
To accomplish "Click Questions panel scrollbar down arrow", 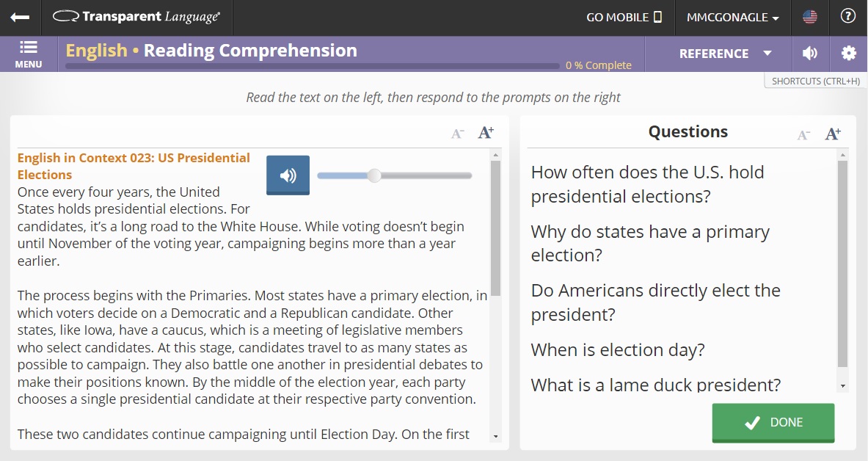I will point(842,385).
